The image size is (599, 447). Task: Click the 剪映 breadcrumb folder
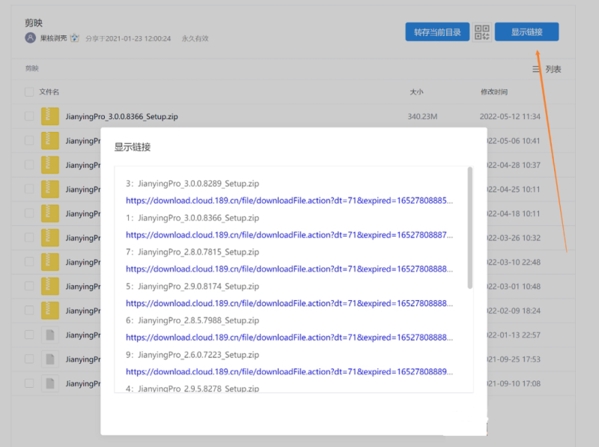coord(32,68)
